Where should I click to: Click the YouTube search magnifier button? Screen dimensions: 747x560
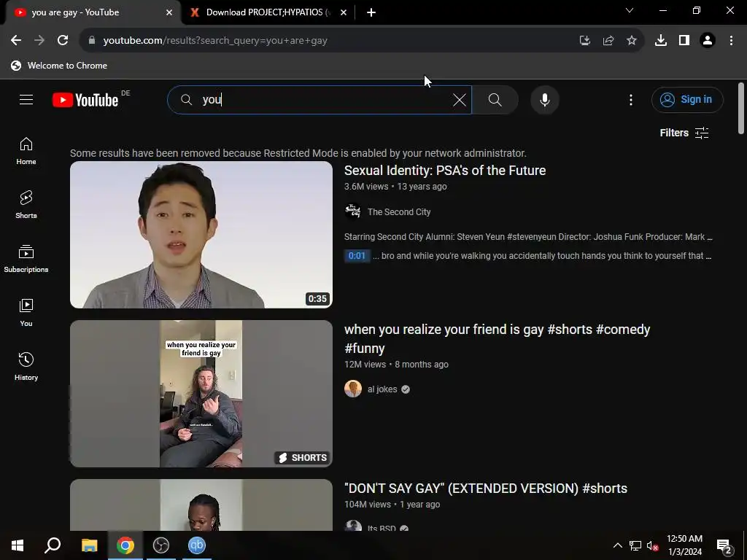(x=495, y=100)
